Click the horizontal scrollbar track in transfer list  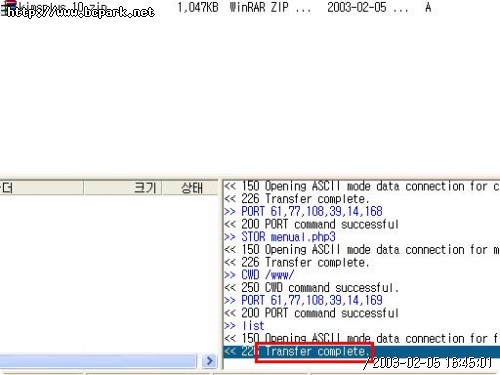click(98, 361)
